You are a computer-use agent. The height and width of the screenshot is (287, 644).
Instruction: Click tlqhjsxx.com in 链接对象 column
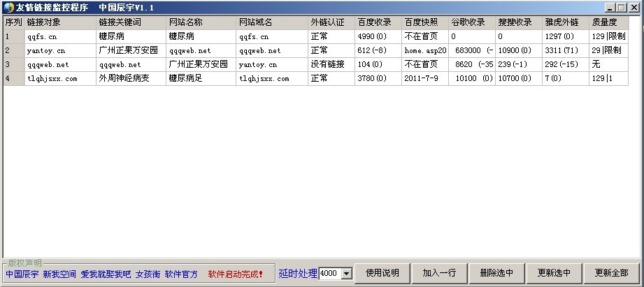(x=60, y=78)
